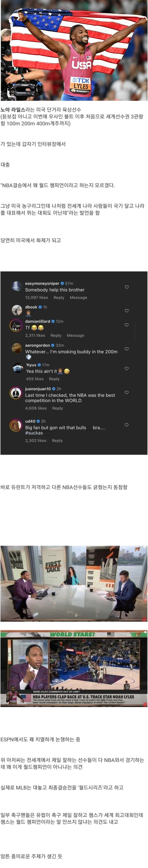The height and width of the screenshot is (868, 148).
Task: Tap the heart icon beside ud40's comment
Action: pos(127,425)
